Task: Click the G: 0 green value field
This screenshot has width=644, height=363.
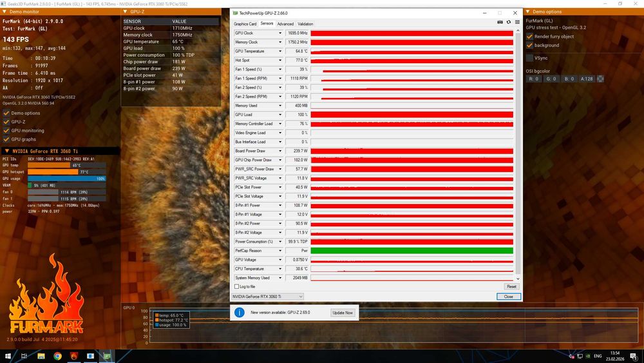Action: coord(551,79)
